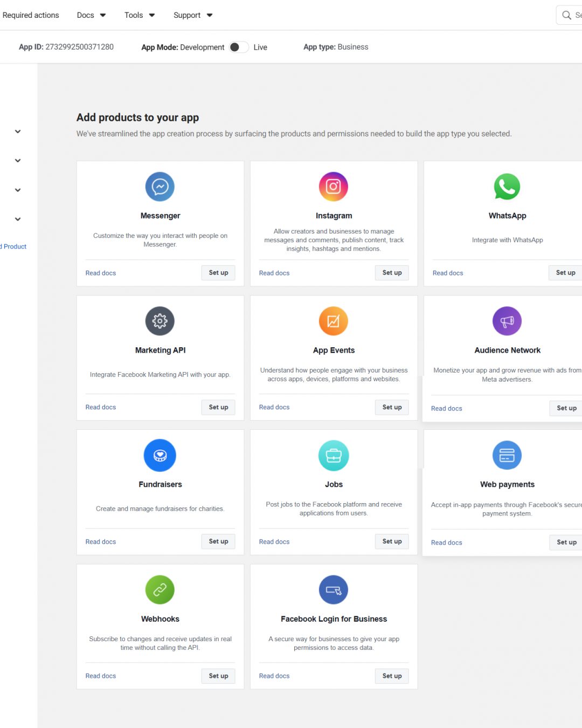Click the App Events chart icon
The height and width of the screenshot is (728, 582).
coord(334,321)
